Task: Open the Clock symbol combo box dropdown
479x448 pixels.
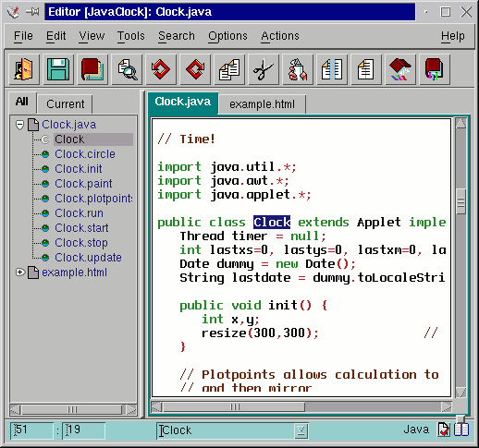Action: pos(301,430)
